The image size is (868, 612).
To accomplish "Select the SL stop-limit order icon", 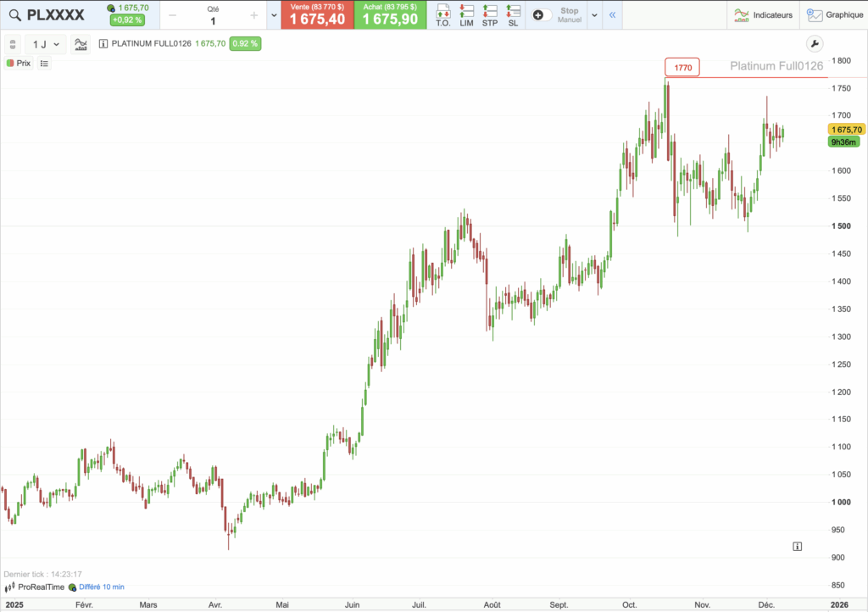I will (513, 15).
